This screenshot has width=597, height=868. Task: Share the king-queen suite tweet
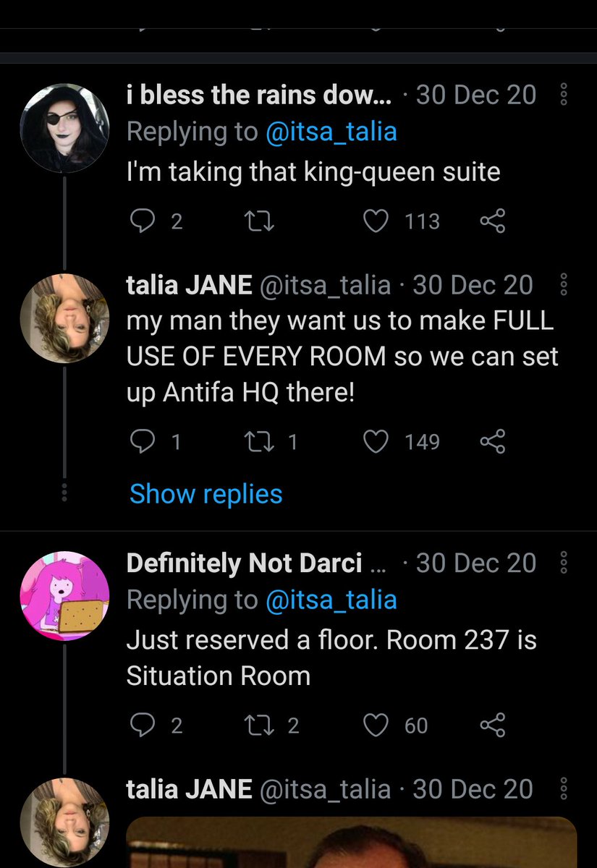coord(492,220)
